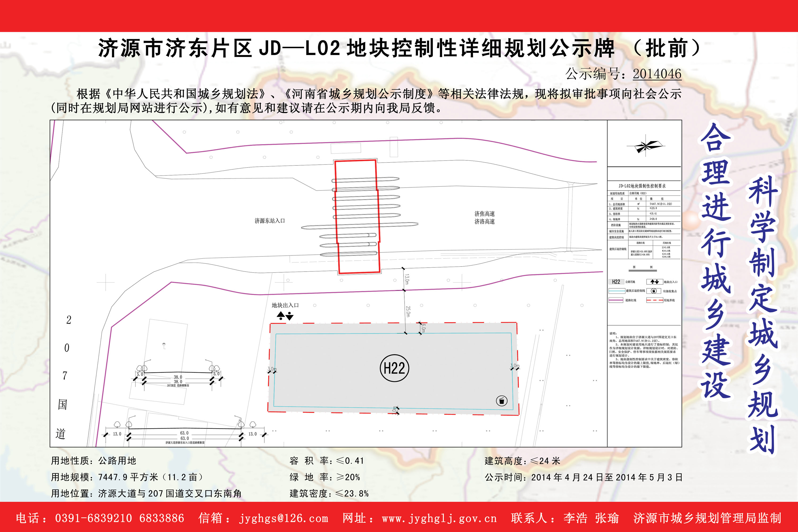
Task: Click the 垃圾收集点 legend symbol
Action: click(654, 291)
